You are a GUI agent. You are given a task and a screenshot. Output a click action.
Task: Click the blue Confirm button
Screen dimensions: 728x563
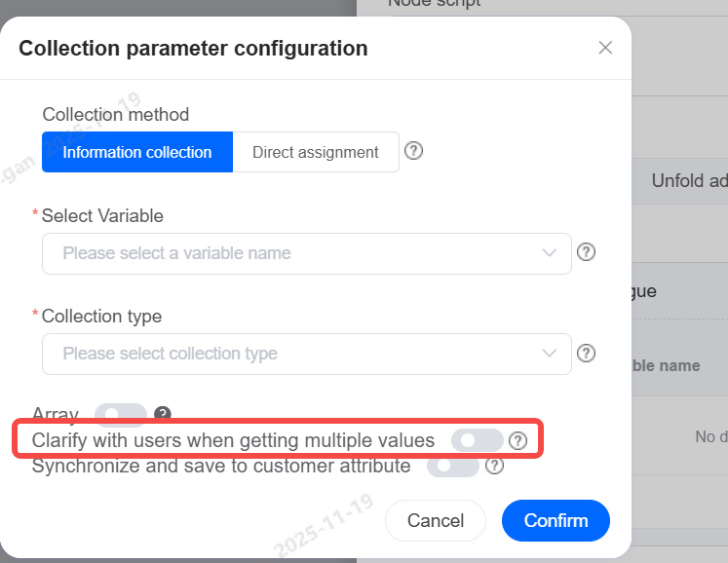556,520
